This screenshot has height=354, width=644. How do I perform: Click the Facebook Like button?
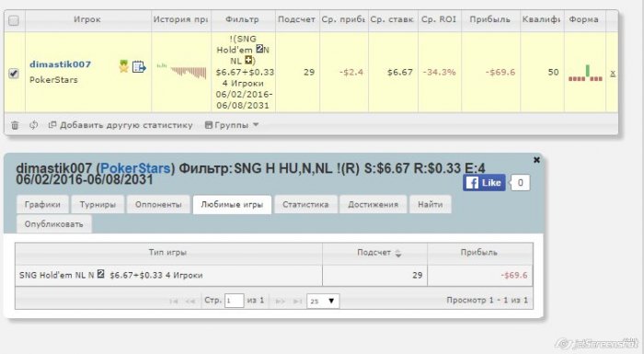click(484, 183)
